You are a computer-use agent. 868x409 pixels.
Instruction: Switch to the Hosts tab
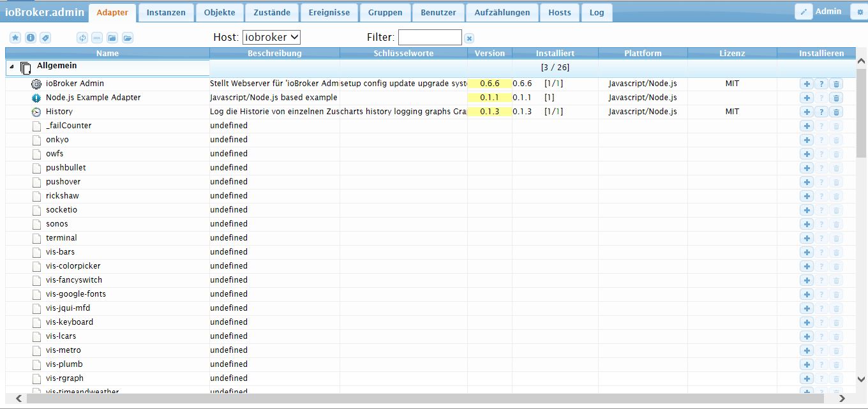click(560, 13)
